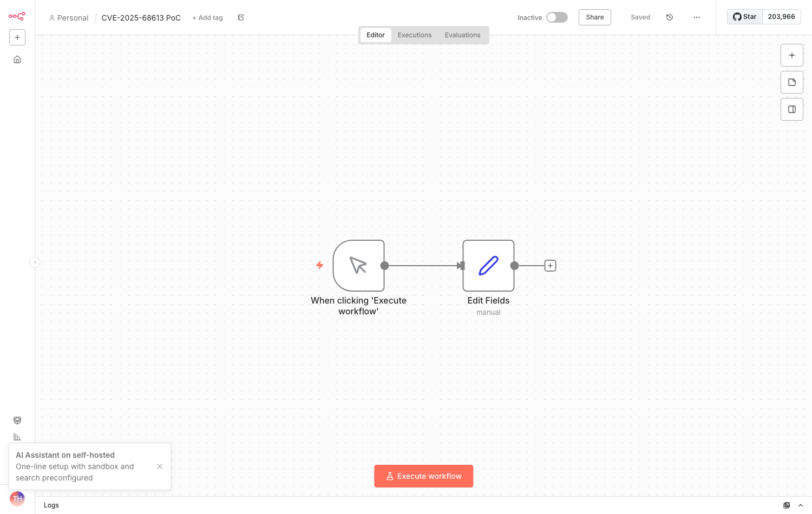Click the 'manual' subtitle under Edit Fields
Viewport: 812px width, 514px height.
pyautogui.click(x=489, y=312)
